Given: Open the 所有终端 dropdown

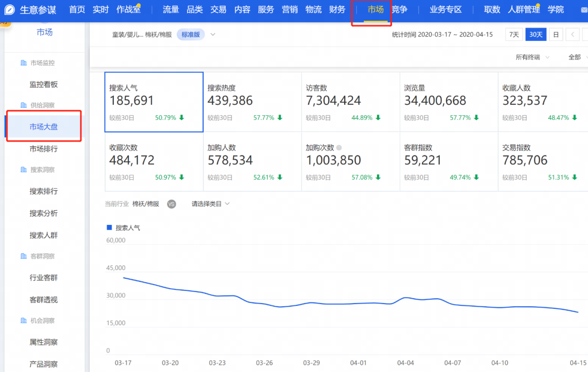Looking at the screenshot, I should coord(532,57).
